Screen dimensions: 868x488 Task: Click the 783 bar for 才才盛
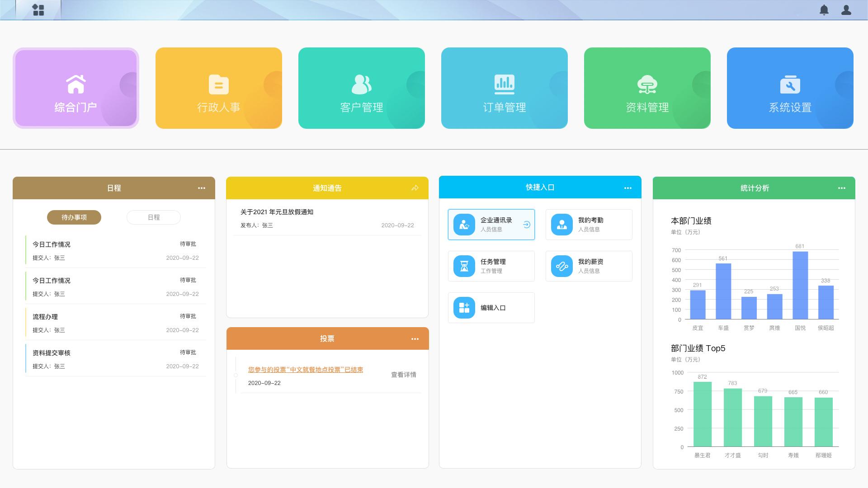[x=733, y=418]
